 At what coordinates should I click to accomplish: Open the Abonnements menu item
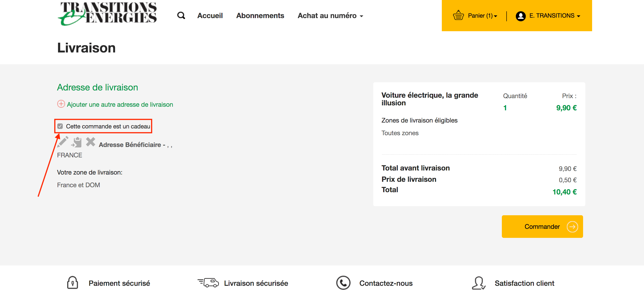click(260, 16)
